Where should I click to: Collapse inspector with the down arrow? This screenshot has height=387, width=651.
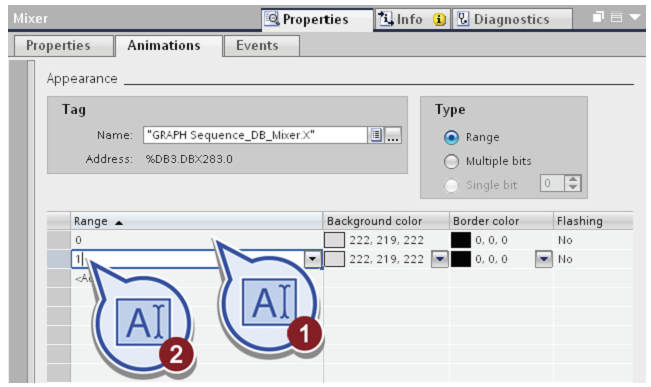pos(635,17)
